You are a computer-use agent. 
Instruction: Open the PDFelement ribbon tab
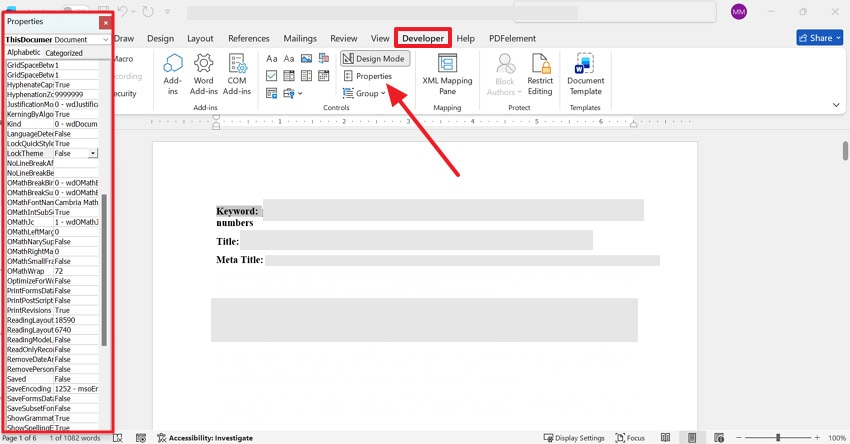coord(512,38)
